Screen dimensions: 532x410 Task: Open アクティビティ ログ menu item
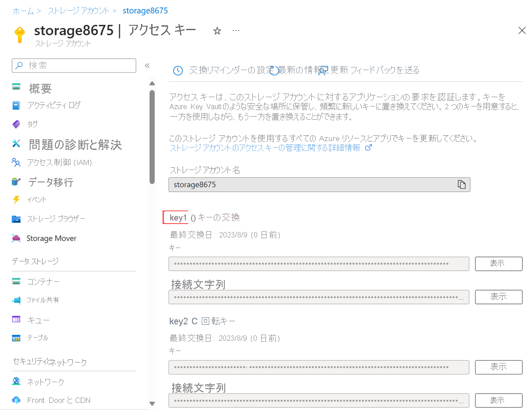pyautogui.click(x=54, y=105)
